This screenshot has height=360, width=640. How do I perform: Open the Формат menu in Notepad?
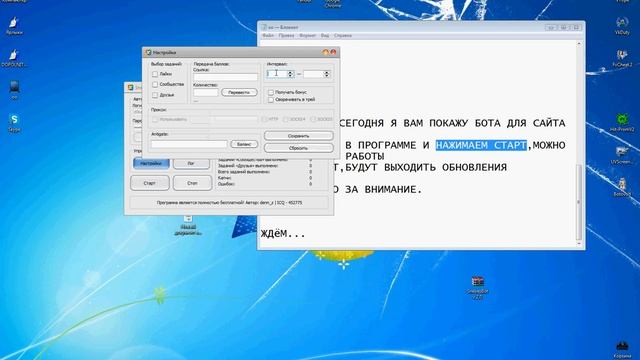[x=307, y=36]
